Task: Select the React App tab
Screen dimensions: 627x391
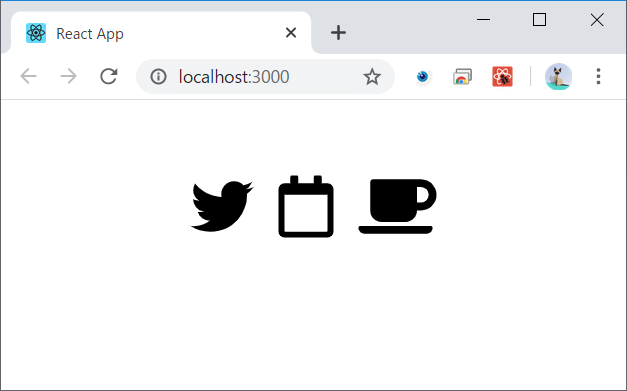Action: pos(161,33)
